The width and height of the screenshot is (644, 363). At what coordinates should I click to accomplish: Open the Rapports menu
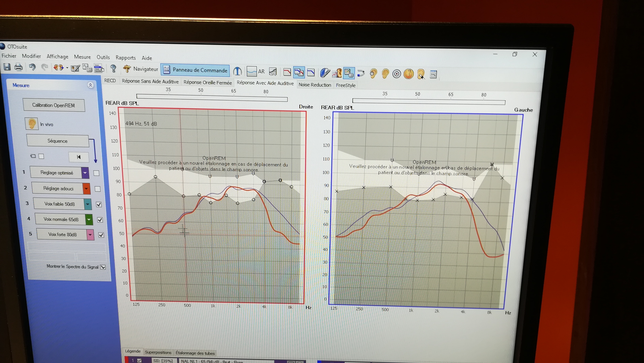125,58
